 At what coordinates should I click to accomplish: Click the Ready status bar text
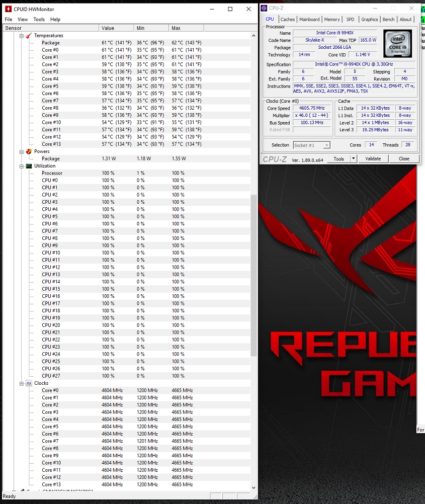pos(10,496)
